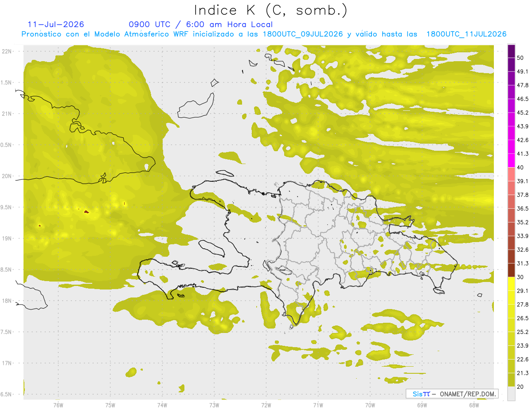Pick the magenta color bar segment between 40 and 41.3

(511, 160)
